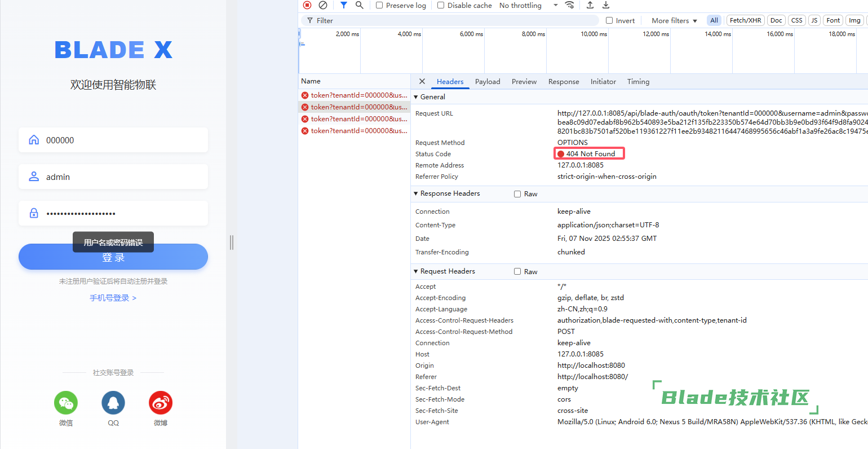The image size is (868, 449).
Task: Switch to the Payload tab
Action: click(x=488, y=81)
